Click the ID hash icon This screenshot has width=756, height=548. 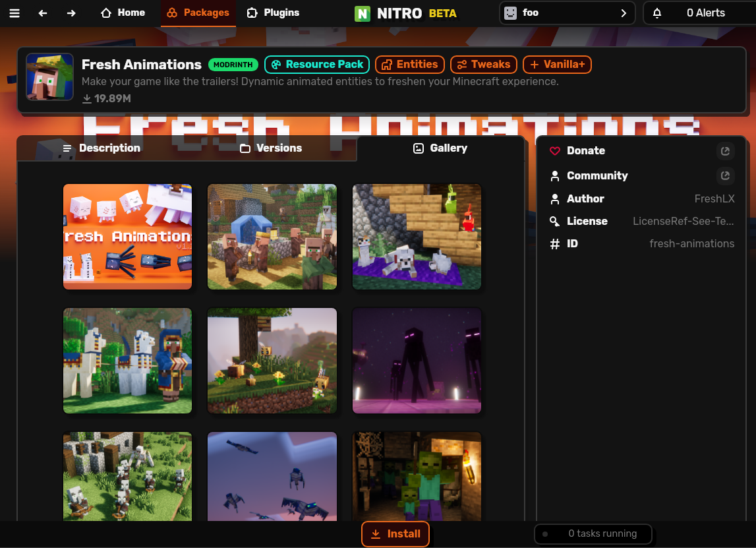pyautogui.click(x=555, y=244)
